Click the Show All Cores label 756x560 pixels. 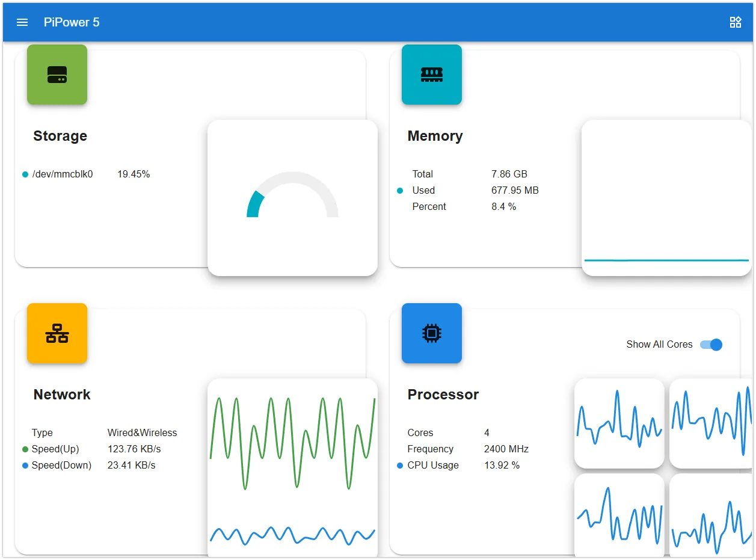click(659, 345)
